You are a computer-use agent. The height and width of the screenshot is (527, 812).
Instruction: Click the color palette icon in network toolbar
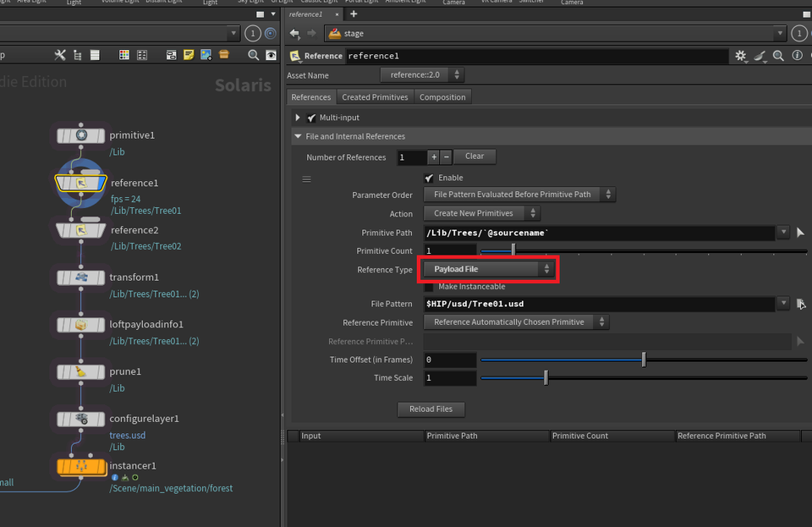point(124,55)
